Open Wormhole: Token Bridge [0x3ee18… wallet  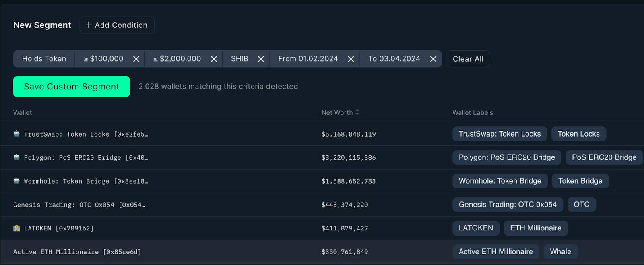(x=86, y=181)
